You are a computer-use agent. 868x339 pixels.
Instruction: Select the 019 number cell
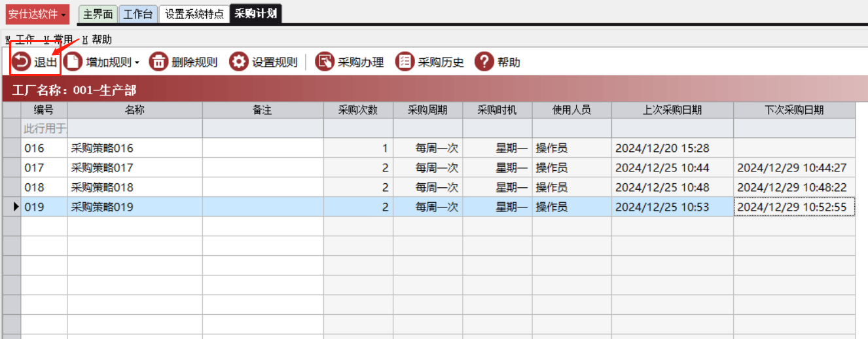[x=45, y=207]
